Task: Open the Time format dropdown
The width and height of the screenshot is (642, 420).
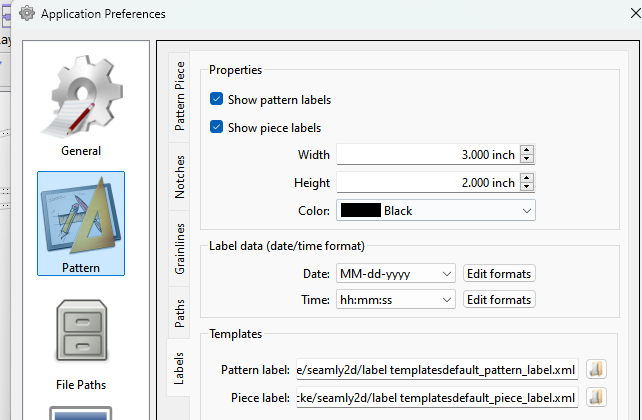Action: click(395, 300)
